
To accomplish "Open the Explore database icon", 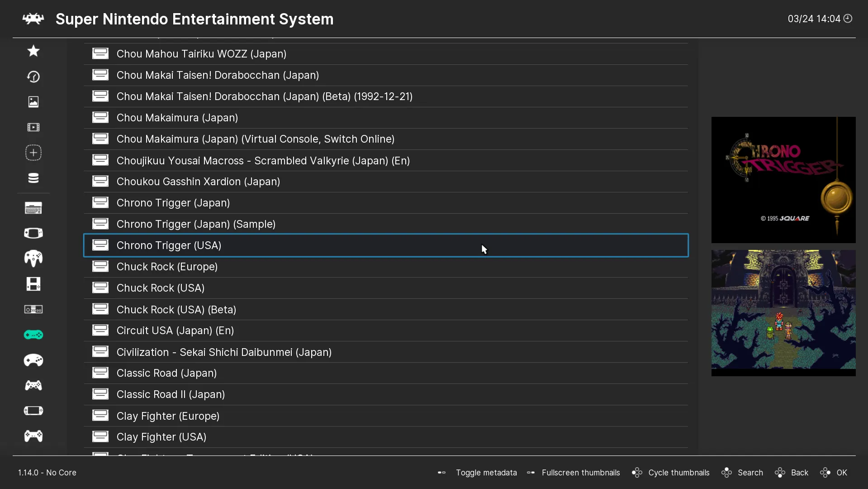I will click(x=33, y=178).
